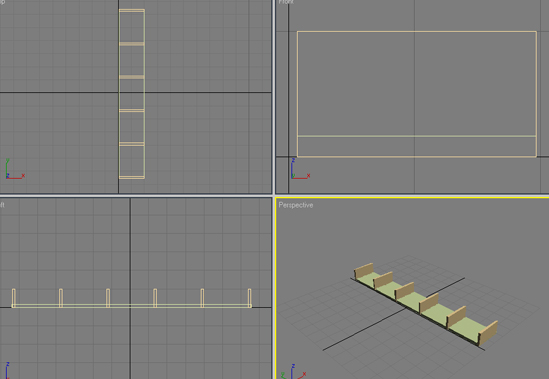Select the farthest wooden partition in Perspective view
Image resolution: width=549 pixels, height=379 pixels.
tap(363, 271)
